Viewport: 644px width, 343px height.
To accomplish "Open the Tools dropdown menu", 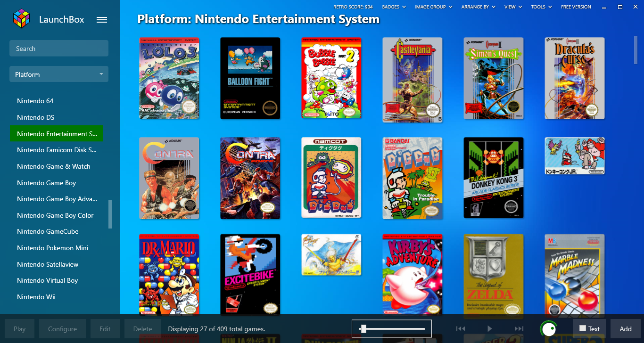I will click(541, 7).
